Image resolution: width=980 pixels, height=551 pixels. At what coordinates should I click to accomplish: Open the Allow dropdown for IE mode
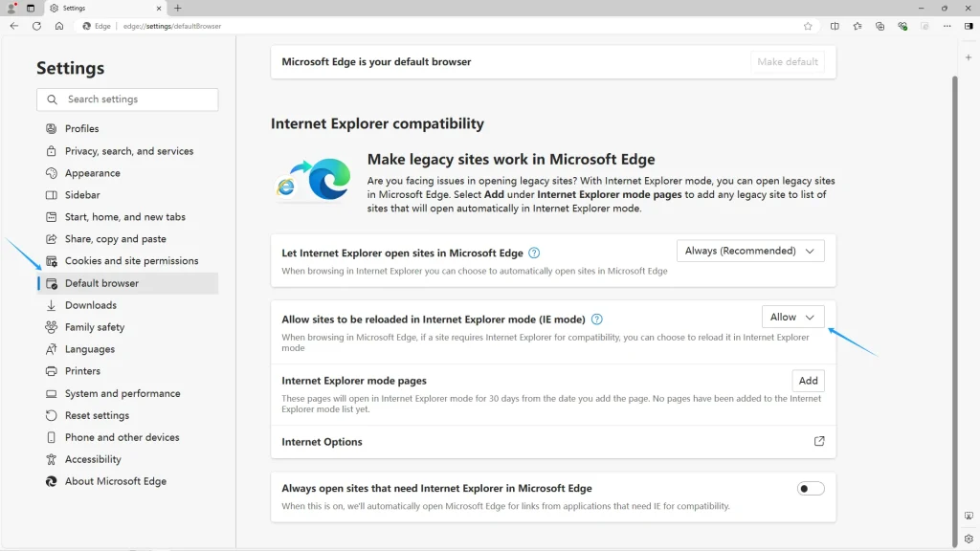792,318
